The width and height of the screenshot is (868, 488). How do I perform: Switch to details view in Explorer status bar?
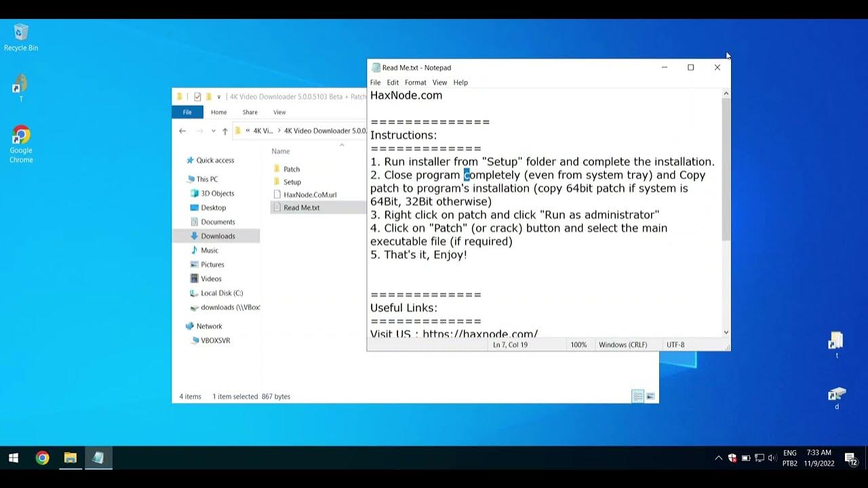(637, 396)
